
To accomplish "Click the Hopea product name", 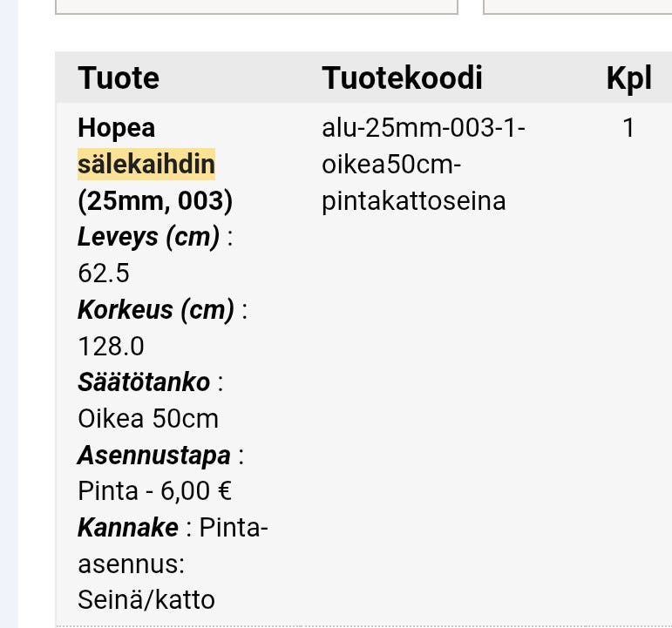I will [x=117, y=128].
